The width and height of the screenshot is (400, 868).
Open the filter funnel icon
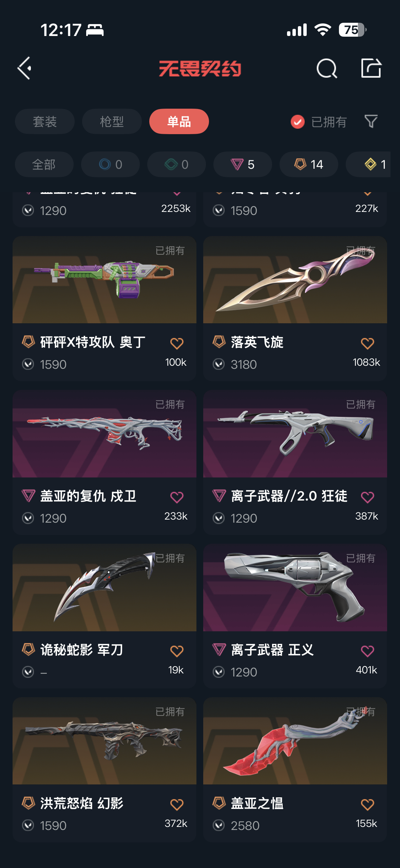371,122
